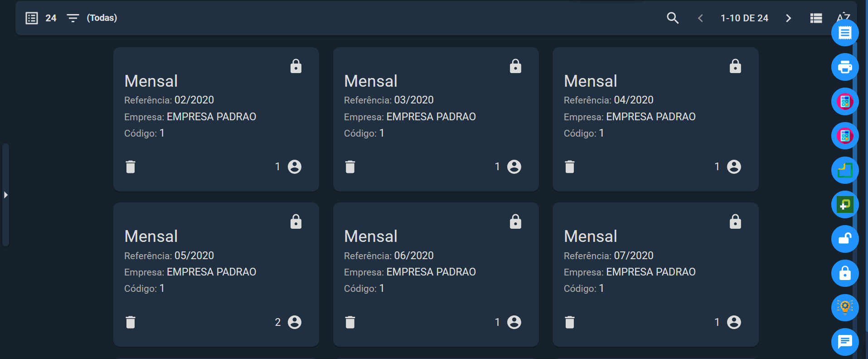Click the receipt document floating button
Viewport: 868px width, 359px height.
[x=845, y=33]
